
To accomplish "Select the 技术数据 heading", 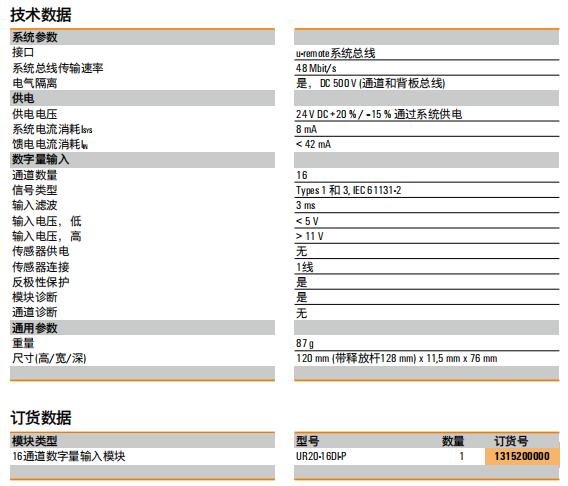I will click(41, 15).
